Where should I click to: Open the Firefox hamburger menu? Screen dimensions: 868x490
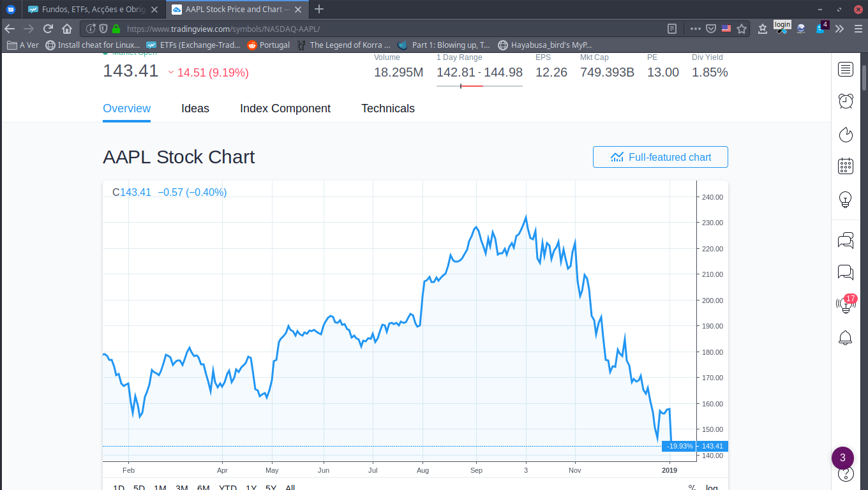(857, 29)
